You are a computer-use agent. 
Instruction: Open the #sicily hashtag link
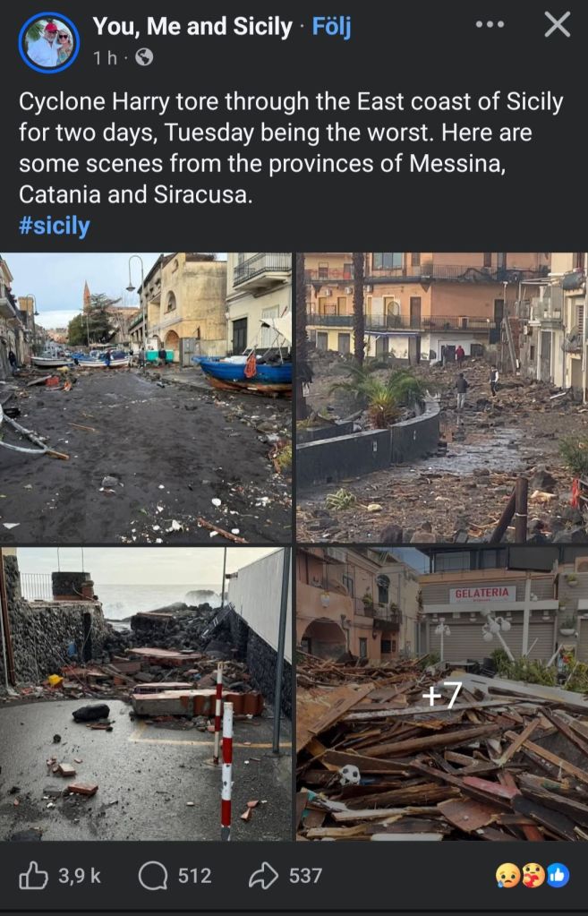(x=55, y=226)
